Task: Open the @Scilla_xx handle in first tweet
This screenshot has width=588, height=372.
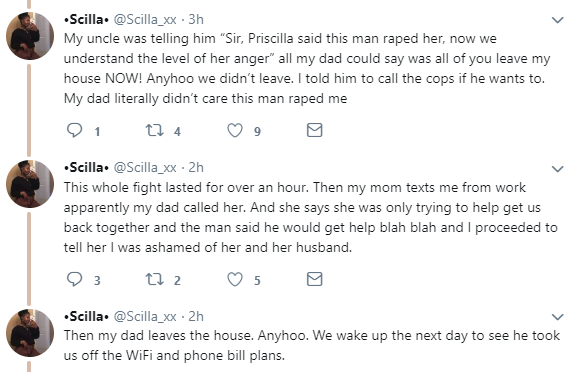Action: 145,20
